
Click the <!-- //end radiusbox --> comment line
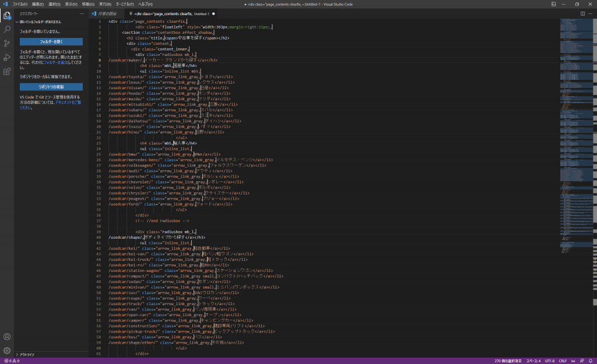click(x=162, y=221)
